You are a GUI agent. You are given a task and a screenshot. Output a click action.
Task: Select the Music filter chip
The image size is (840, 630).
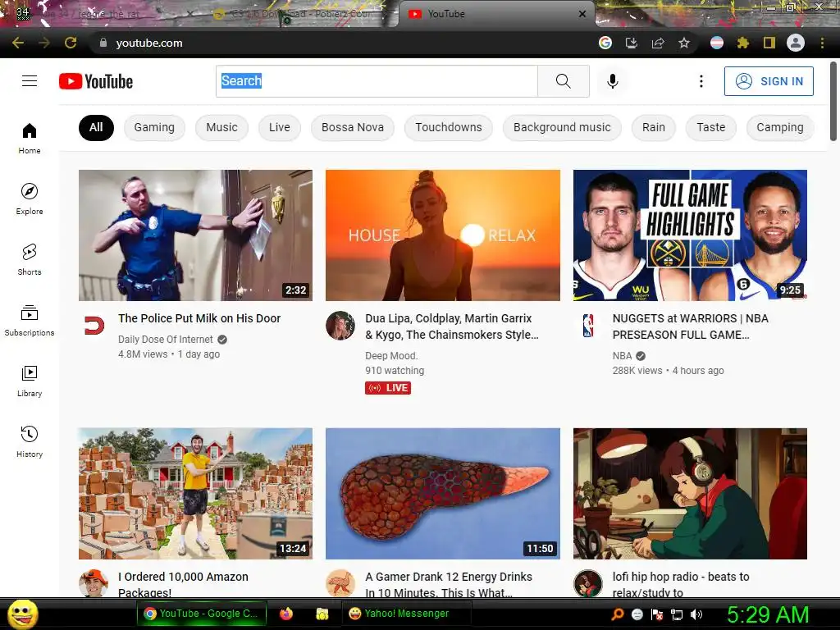pyautogui.click(x=221, y=127)
